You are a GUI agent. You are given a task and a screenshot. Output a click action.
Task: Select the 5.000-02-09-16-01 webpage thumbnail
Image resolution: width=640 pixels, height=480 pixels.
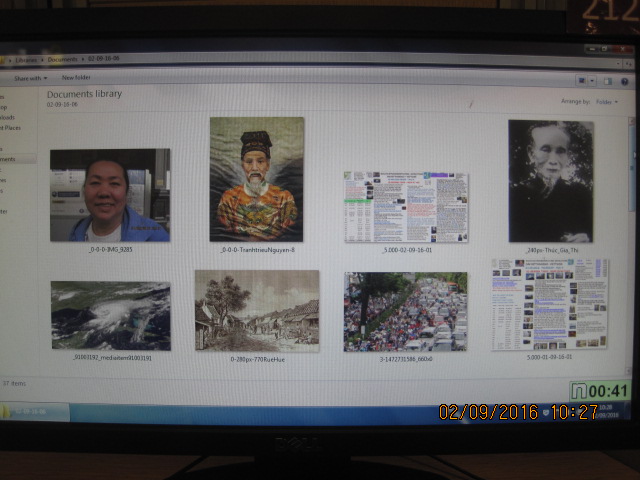[x=406, y=207]
